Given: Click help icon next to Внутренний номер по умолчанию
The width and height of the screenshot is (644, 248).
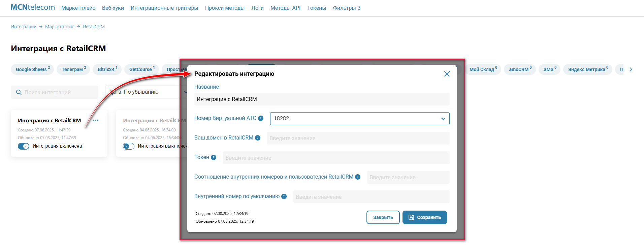Looking at the screenshot, I should click(284, 196).
